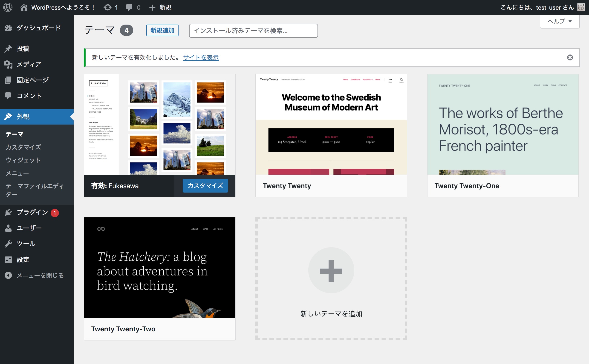Select the Twenty Twenty-Two theme thumbnail

pos(159,267)
